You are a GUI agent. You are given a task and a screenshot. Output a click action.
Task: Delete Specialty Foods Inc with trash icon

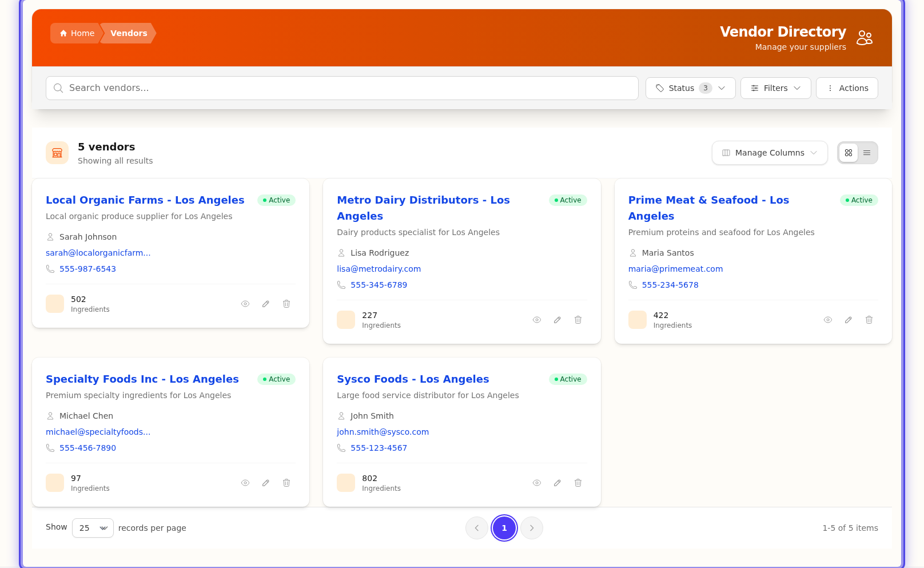tap(286, 483)
